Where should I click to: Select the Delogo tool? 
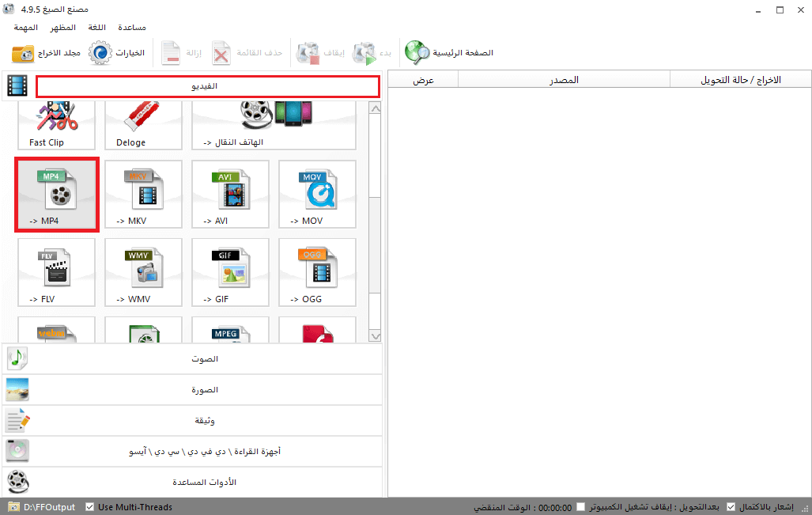(143, 125)
